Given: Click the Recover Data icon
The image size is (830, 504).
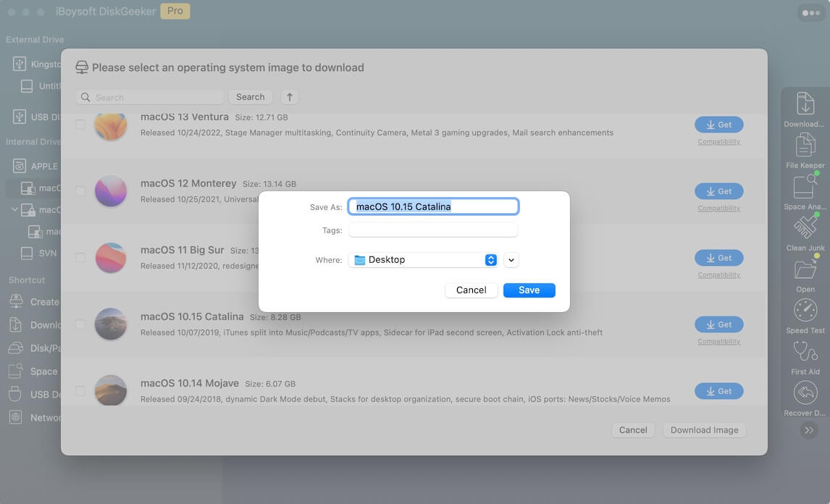Looking at the screenshot, I should pos(805,393).
